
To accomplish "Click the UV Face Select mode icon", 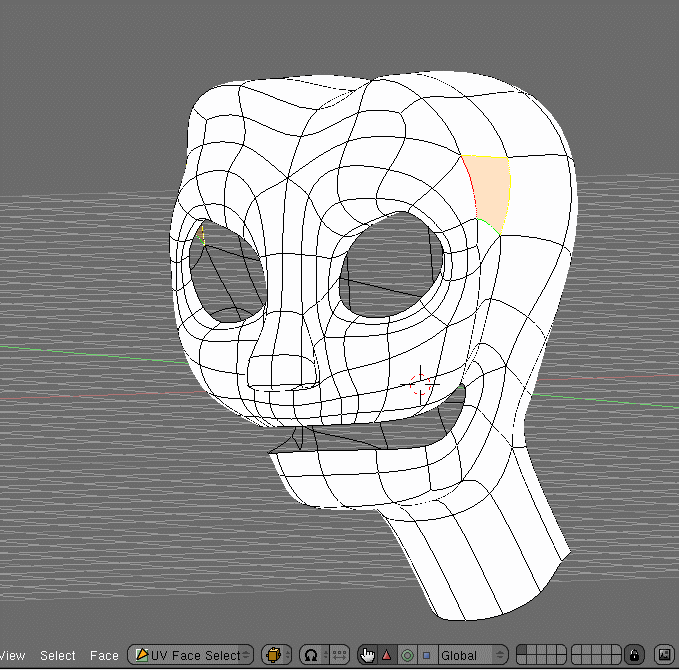I will pyautogui.click(x=142, y=656).
